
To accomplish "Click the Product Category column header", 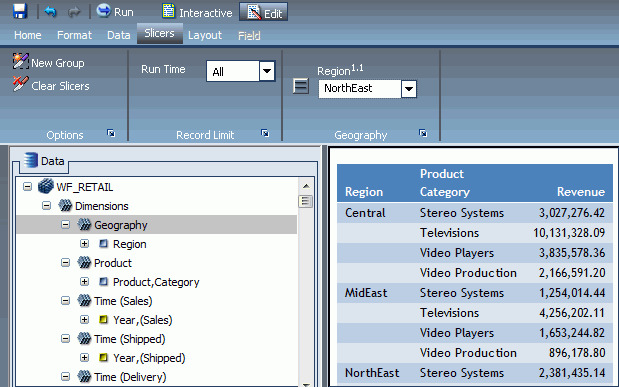I will coord(445,183).
